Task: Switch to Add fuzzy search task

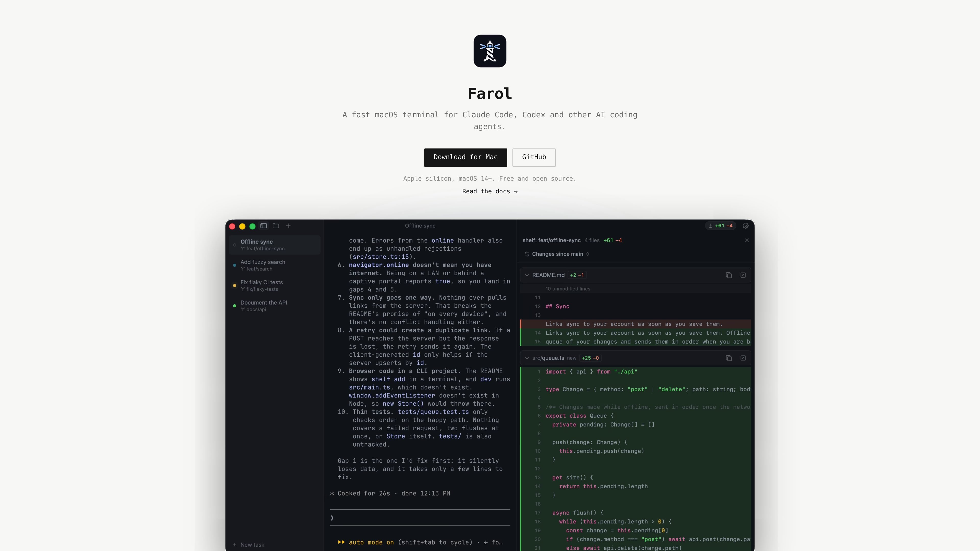Action: pyautogui.click(x=274, y=265)
